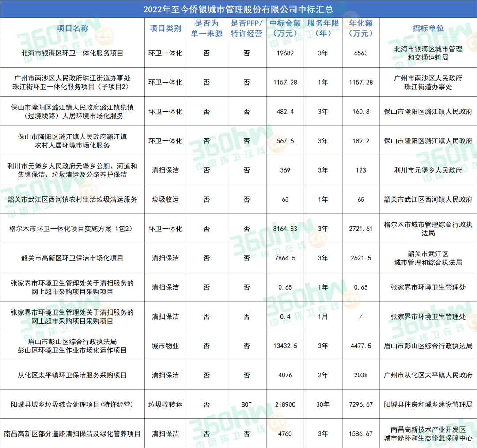Click annualized value 4477.5
The height and width of the screenshot is (448, 477).
[361, 346]
